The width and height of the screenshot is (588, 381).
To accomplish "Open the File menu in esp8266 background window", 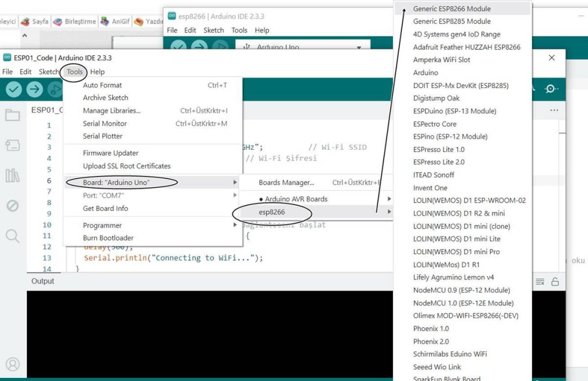I will pyautogui.click(x=172, y=30).
